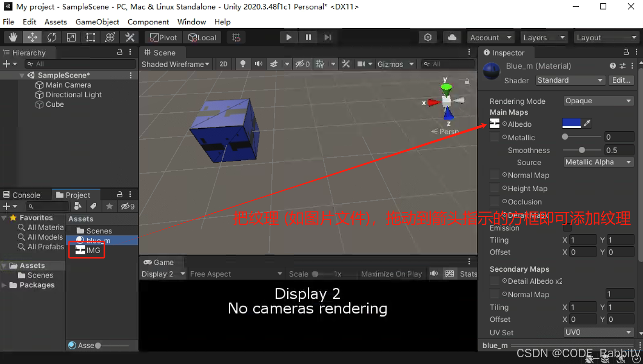
Task: Open Source Metallic Alpha dropdown
Action: coord(598,162)
